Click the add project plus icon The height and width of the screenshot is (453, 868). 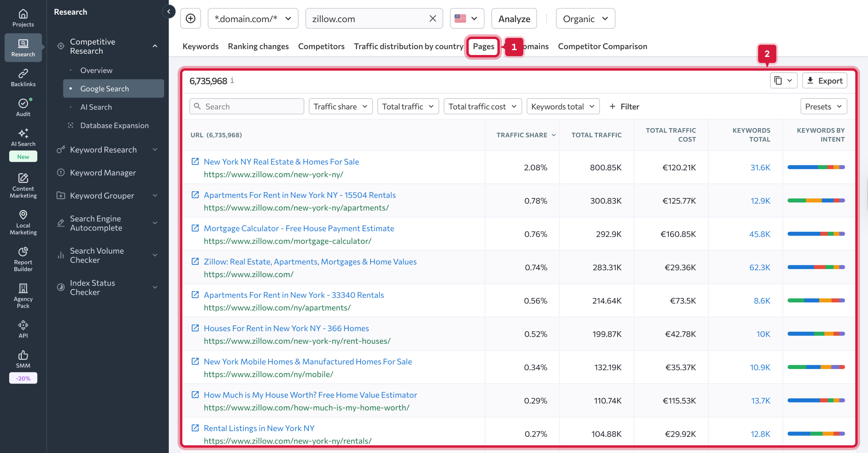pos(190,19)
